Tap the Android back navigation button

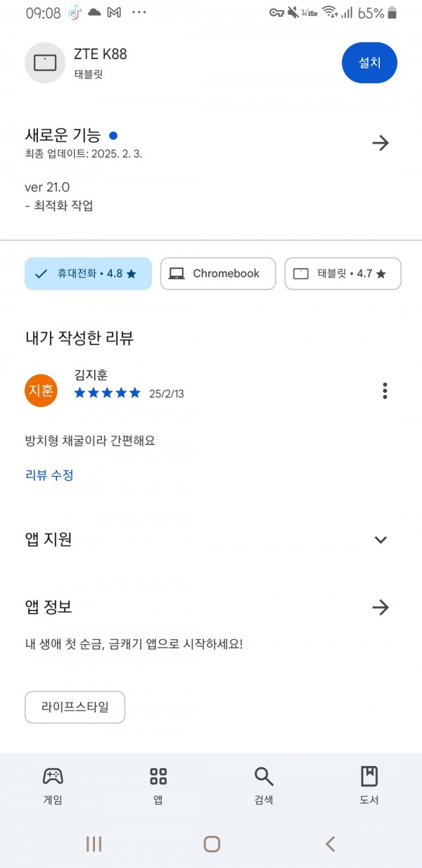click(x=330, y=844)
